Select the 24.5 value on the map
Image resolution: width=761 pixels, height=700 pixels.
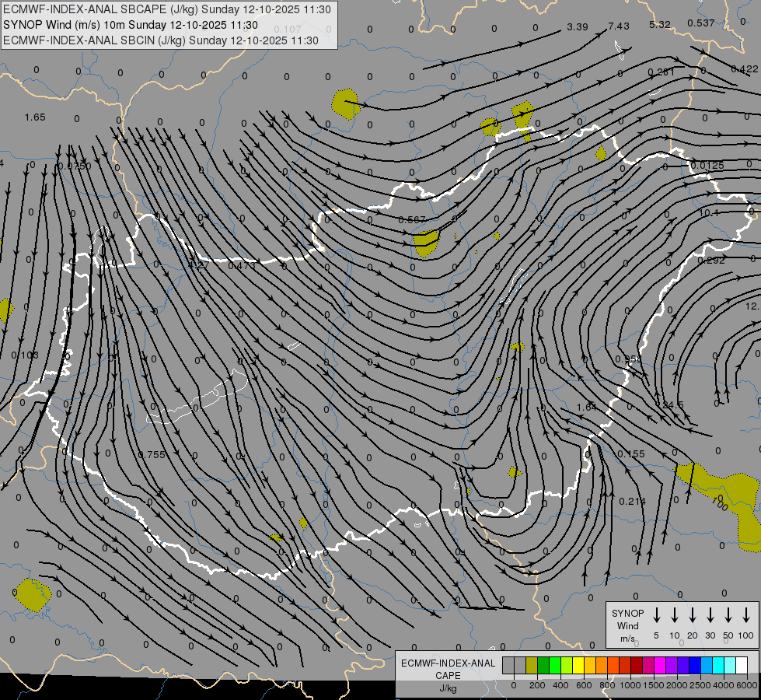pyautogui.click(x=672, y=405)
